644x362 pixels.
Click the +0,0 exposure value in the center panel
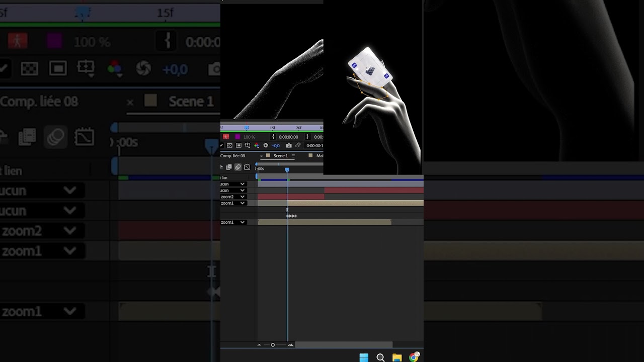(x=276, y=146)
